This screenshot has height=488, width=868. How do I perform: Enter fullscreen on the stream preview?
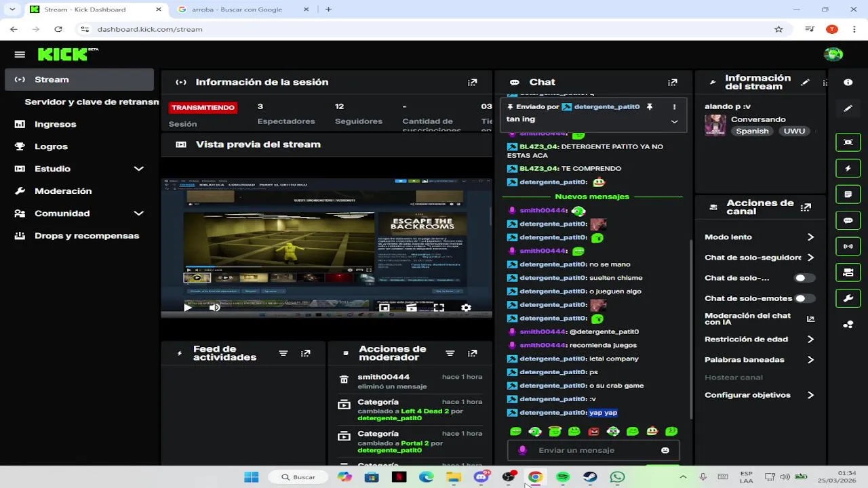pyautogui.click(x=439, y=308)
